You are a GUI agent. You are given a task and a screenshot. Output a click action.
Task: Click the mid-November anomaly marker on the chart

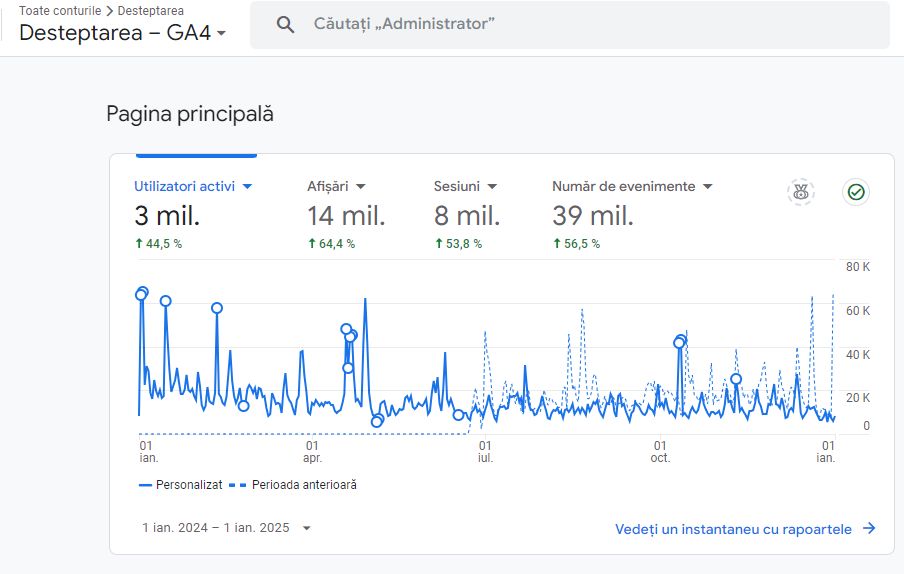(736, 379)
